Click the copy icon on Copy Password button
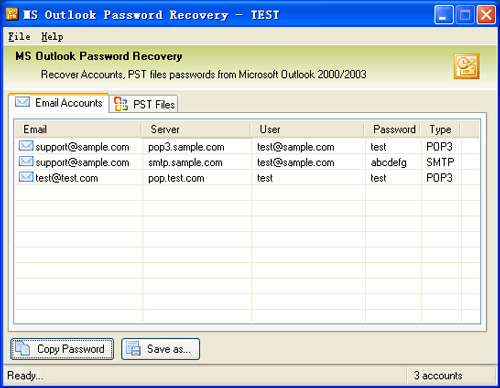This screenshot has height=388, width=500. (23, 348)
